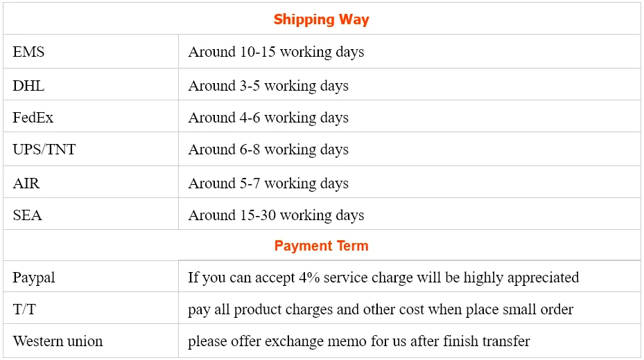Select the DHL row label
The image size is (644, 360).
coord(28,86)
